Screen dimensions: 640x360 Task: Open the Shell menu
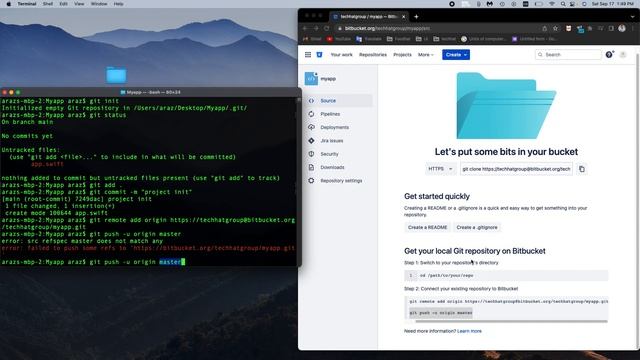pyautogui.click(x=48, y=4)
